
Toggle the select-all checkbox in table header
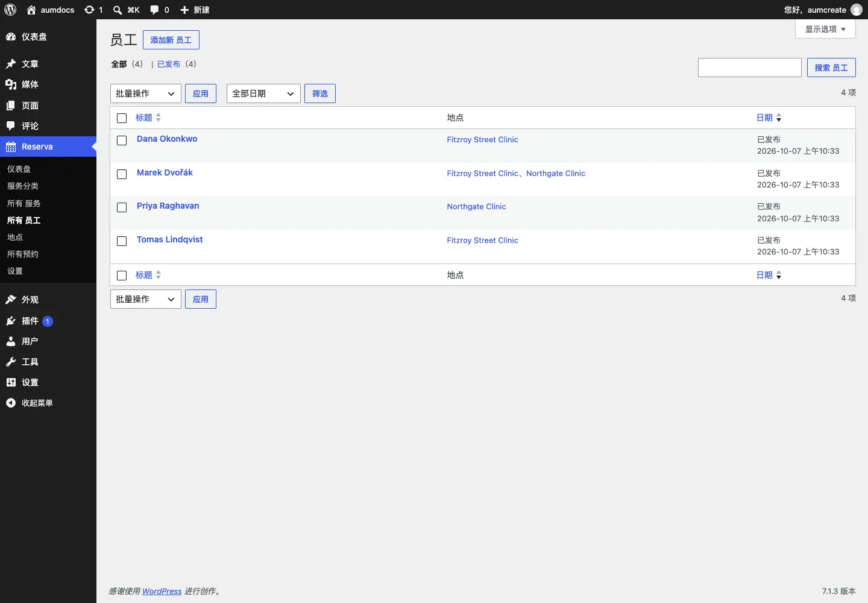coord(122,118)
